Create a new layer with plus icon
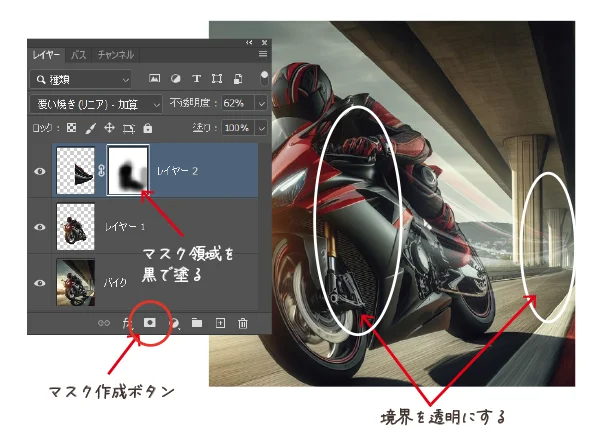Screen dimensions: 606x448 pos(220,323)
